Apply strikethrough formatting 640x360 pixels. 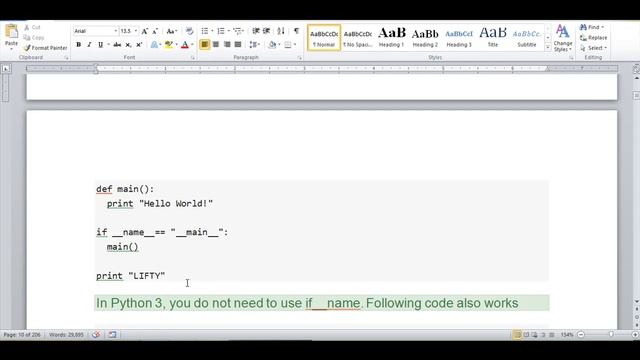pos(117,44)
